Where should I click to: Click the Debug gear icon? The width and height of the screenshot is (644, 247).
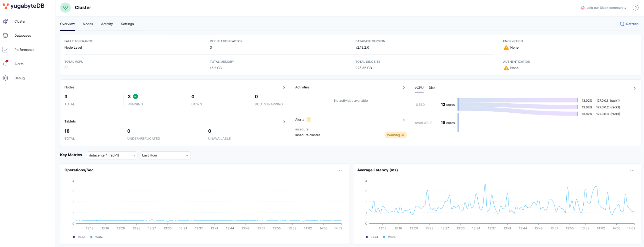tap(5, 78)
